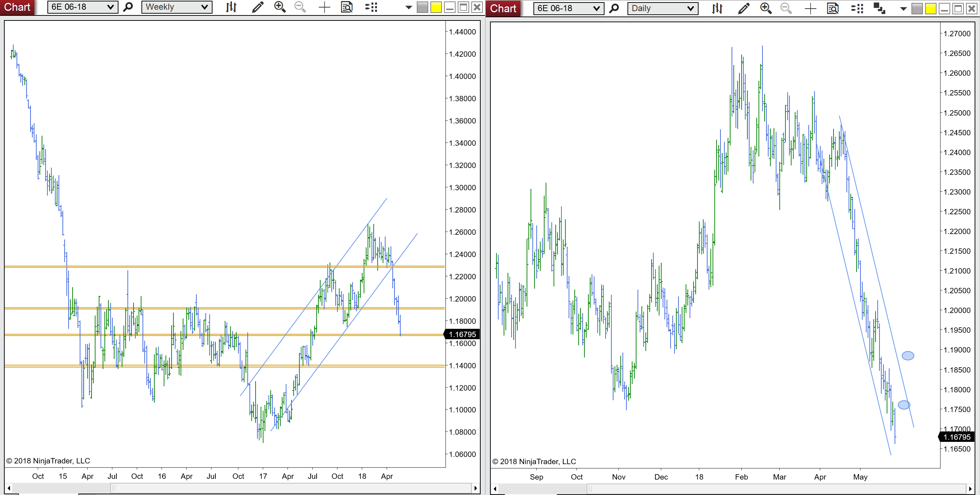This screenshot has width=980, height=495.
Task: Close the Daily chart window
Action: point(972,9)
